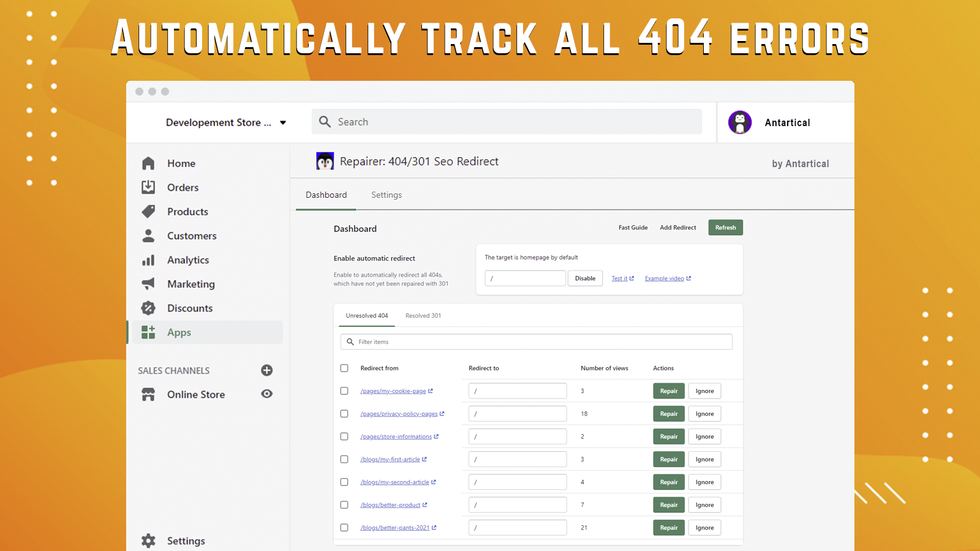Click the Products tag icon

[x=148, y=212]
